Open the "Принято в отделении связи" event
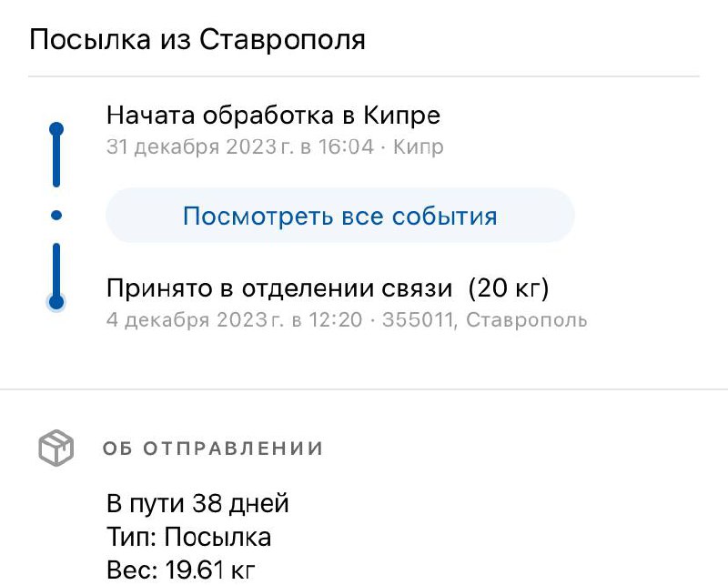 pos(279,289)
